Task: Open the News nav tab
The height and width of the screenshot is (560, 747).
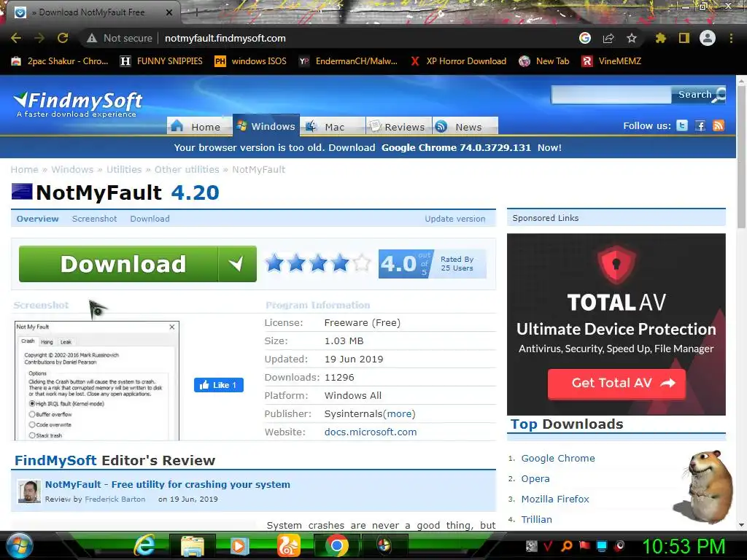Action: coord(465,126)
